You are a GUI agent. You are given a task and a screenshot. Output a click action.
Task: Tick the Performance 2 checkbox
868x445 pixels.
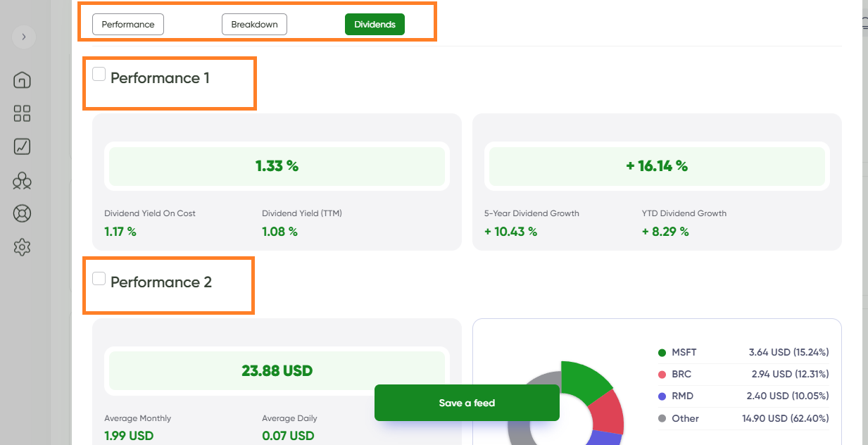99,279
